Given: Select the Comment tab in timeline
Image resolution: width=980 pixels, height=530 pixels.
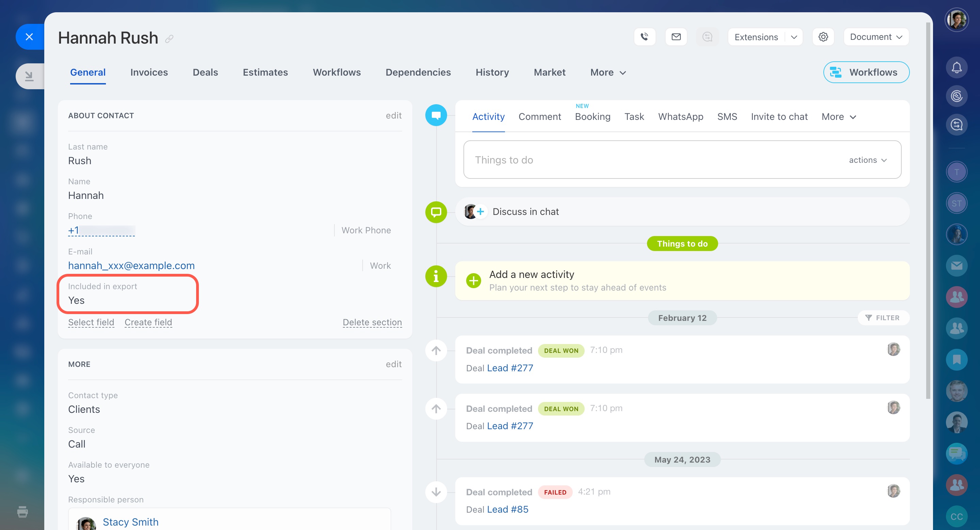Looking at the screenshot, I should pyautogui.click(x=539, y=117).
